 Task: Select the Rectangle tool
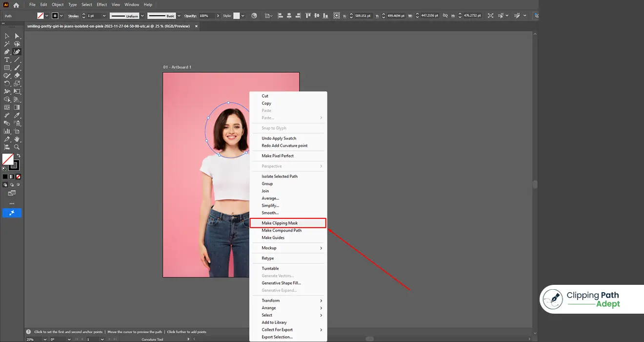7,67
